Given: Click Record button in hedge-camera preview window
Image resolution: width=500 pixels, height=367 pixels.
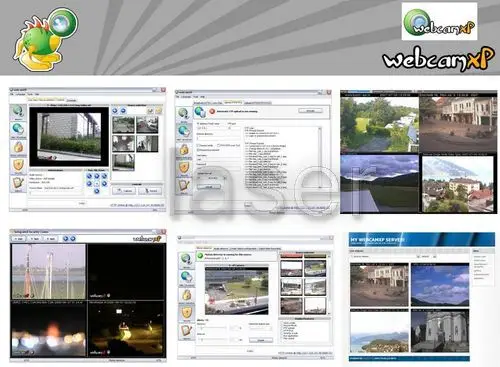Looking at the screenshot, I should pos(150,191).
